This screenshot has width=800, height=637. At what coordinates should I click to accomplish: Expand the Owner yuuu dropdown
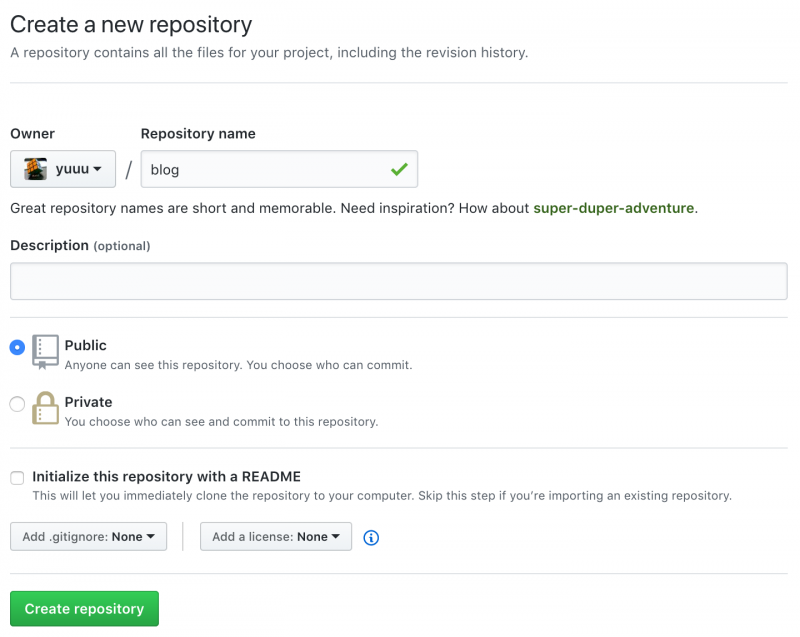click(x=63, y=169)
